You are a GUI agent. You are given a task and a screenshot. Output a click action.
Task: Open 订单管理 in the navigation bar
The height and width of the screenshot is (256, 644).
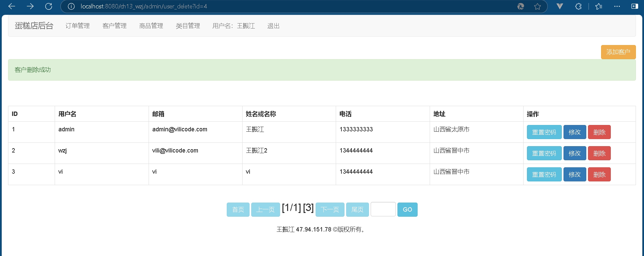click(77, 26)
